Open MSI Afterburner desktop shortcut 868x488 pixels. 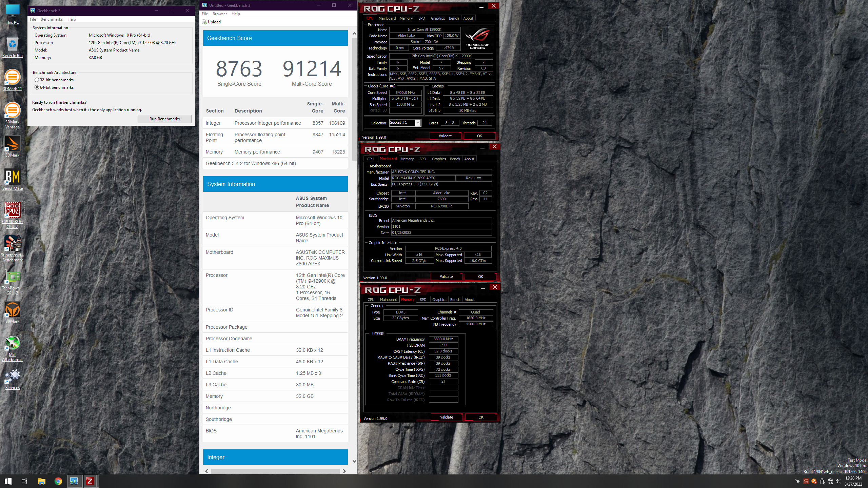click(12, 348)
